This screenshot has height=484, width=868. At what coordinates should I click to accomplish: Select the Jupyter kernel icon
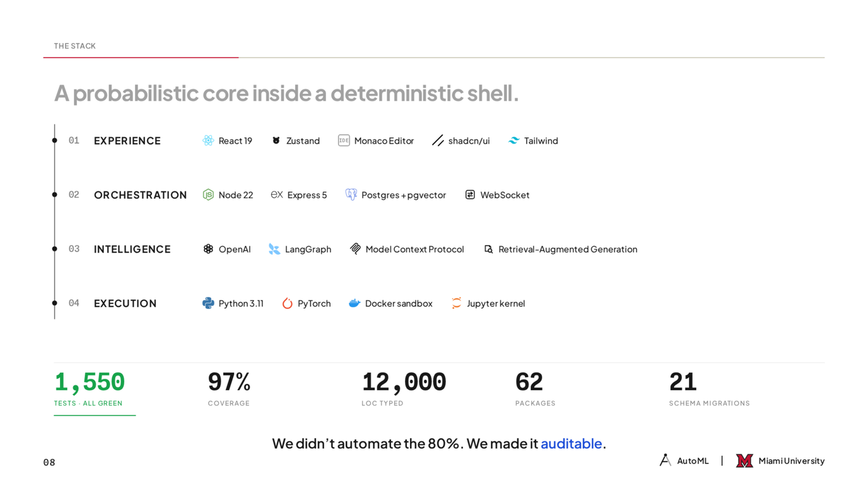click(x=456, y=303)
